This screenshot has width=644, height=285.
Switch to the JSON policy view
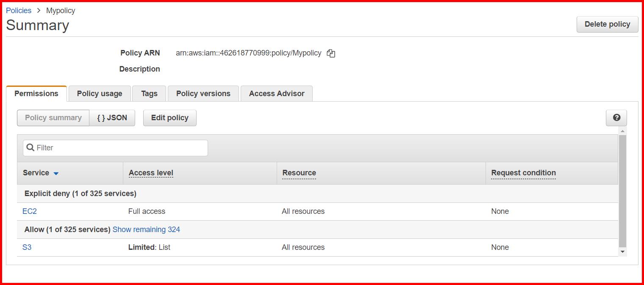point(112,118)
